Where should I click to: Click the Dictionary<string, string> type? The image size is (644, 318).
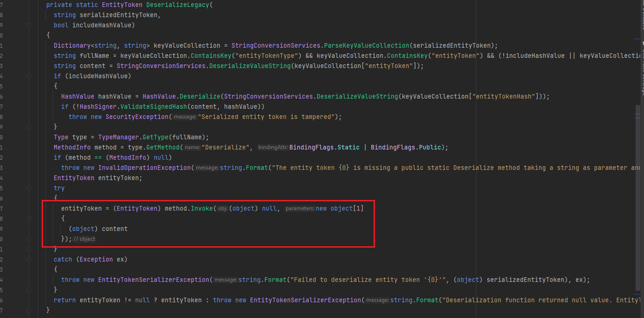click(x=102, y=45)
